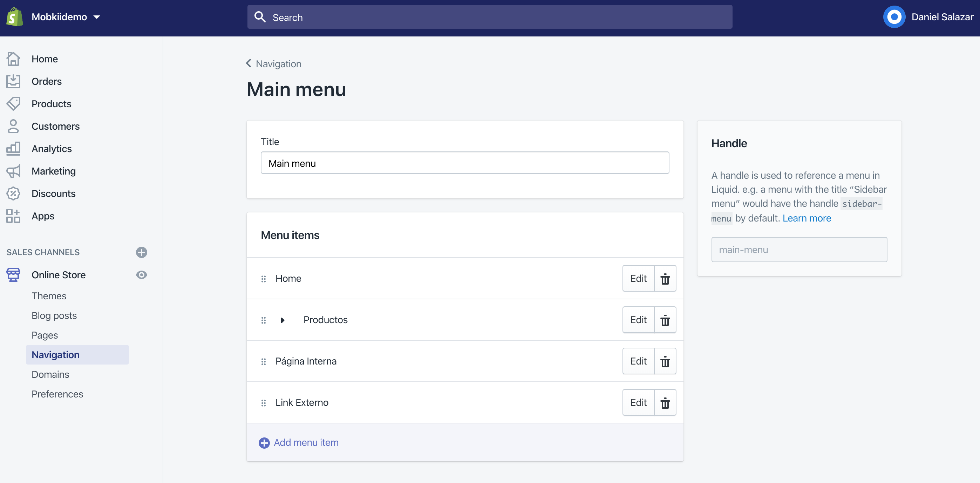Click the Analytics bar chart icon
This screenshot has width=980, height=483.
13,149
